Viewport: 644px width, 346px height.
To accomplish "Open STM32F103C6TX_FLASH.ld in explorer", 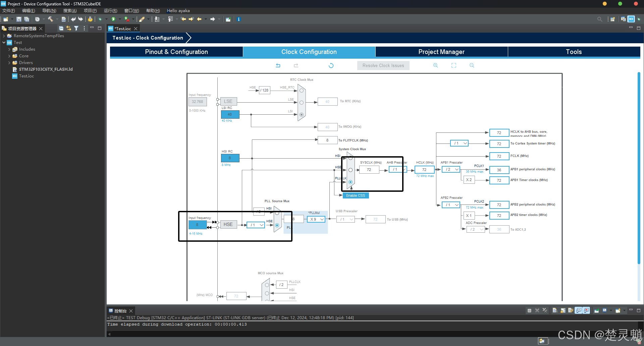I will 46,69.
